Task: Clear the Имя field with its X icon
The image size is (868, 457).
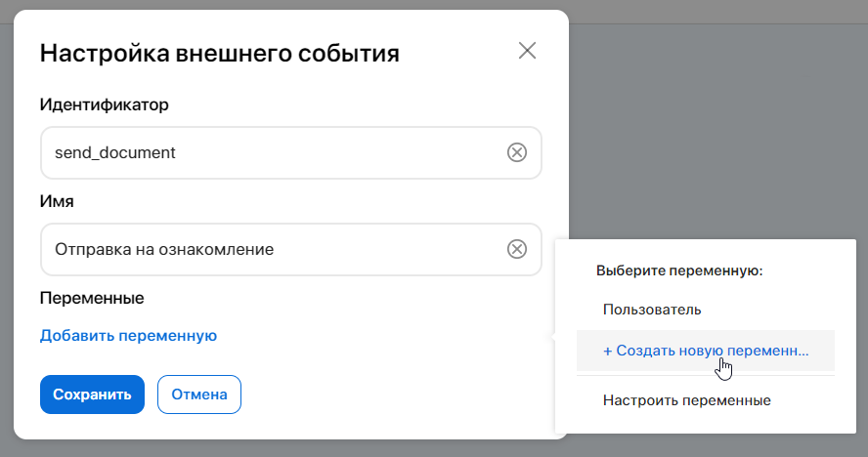Action: click(516, 249)
